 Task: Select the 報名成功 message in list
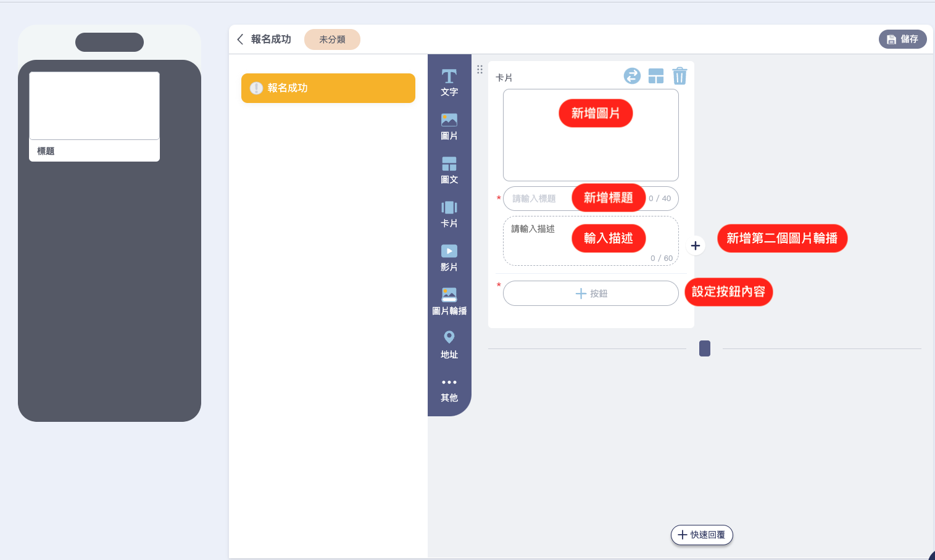point(328,88)
